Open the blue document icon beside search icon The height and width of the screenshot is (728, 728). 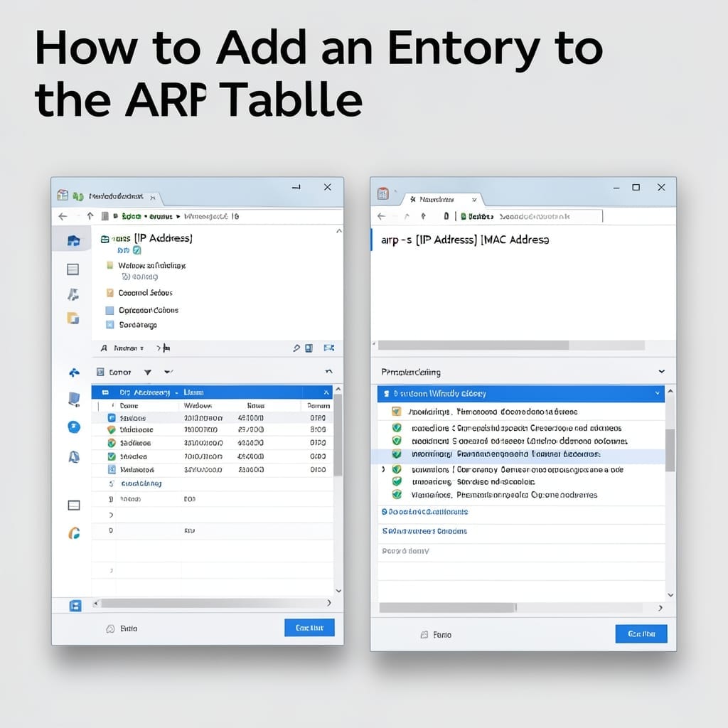(x=309, y=348)
